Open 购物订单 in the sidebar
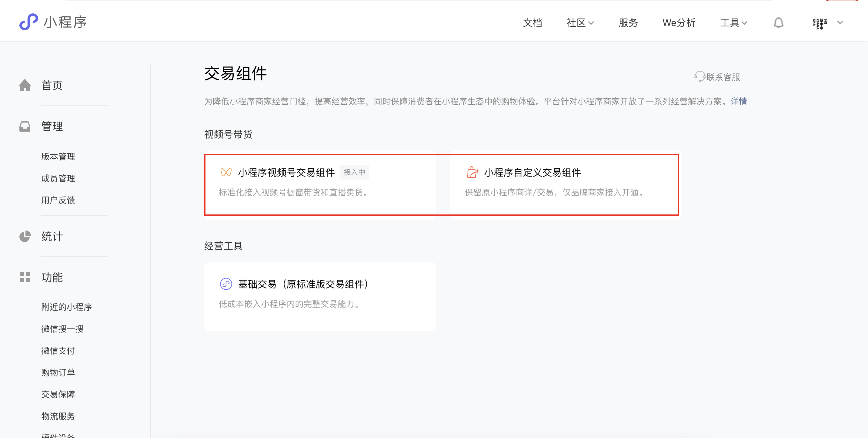Viewport: 868px width, 438px height. tap(58, 372)
